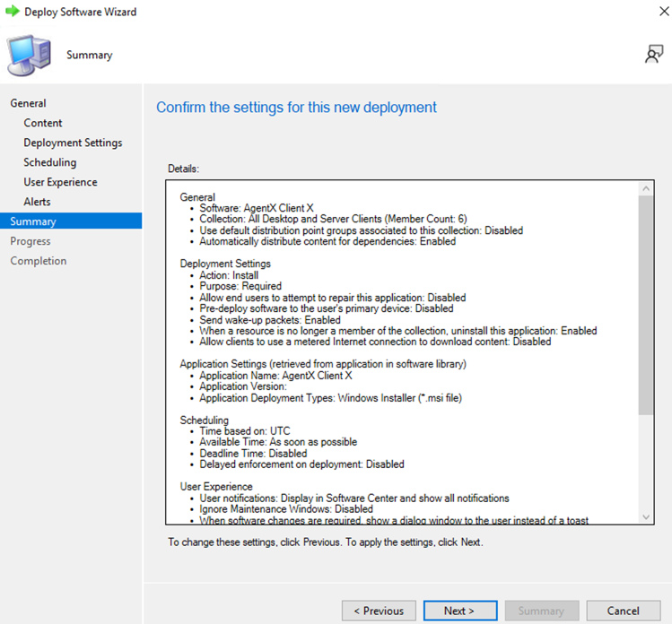Click Next to apply settings
The width and height of the screenshot is (672, 624).
[460, 611]
